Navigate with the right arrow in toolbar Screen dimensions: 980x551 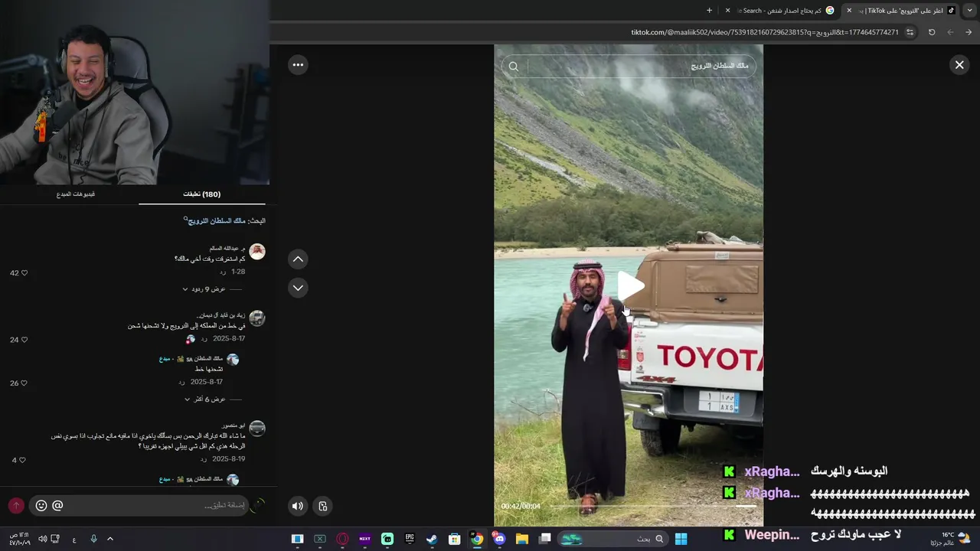pyautogui.click(x=969, y=32)
